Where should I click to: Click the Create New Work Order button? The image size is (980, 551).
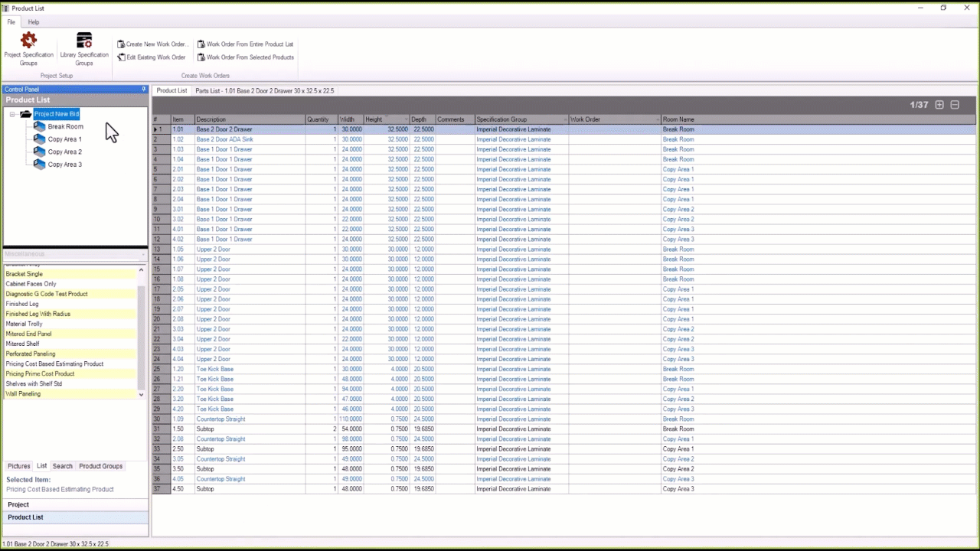tap(152, 44)
